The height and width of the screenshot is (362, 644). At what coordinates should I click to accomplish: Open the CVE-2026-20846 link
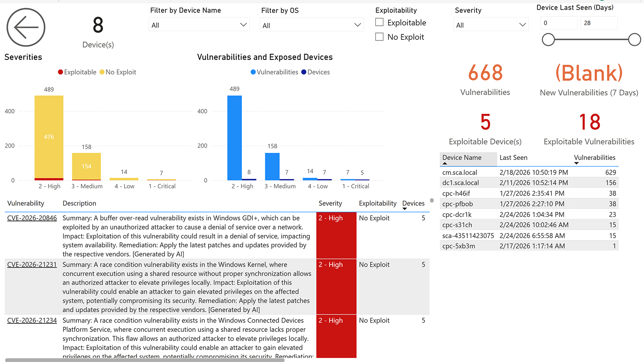tap(32, 218)
